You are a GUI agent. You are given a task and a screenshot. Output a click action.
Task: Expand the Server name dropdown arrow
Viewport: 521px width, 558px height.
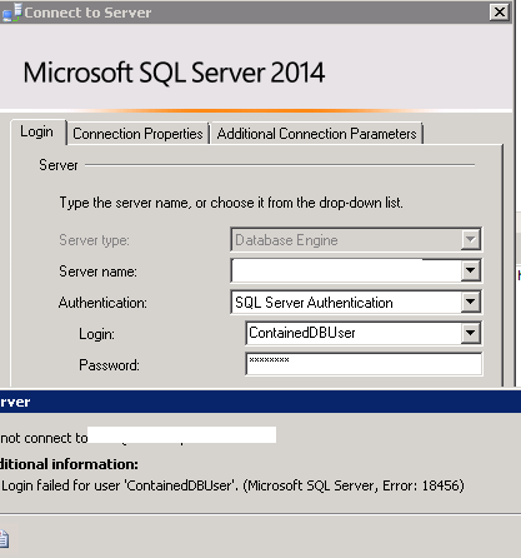[x=470, y=270]
